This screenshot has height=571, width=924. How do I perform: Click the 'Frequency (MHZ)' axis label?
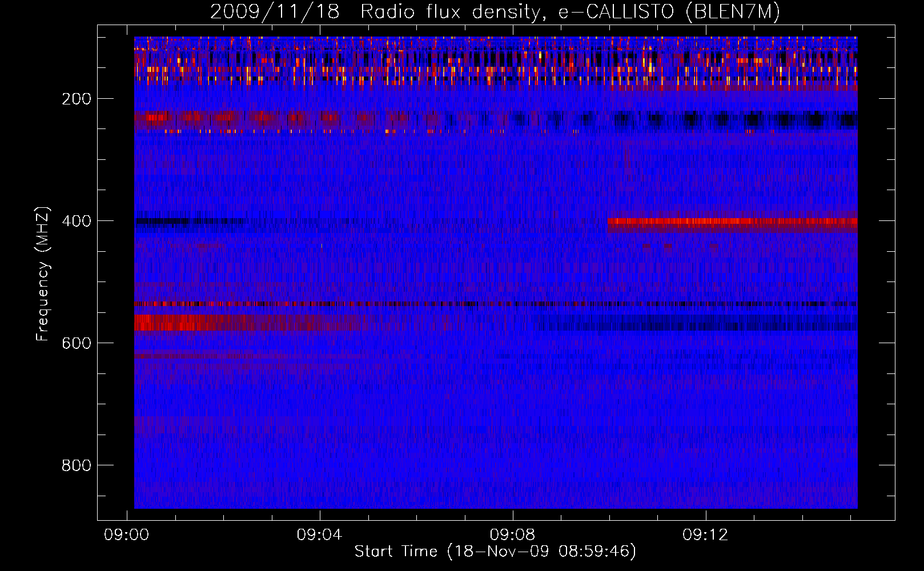point(43,274)
